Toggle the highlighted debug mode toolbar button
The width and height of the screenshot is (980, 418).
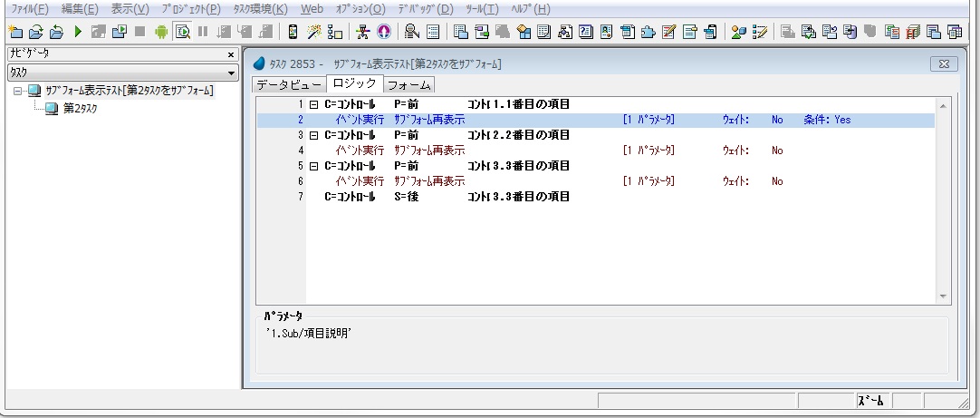pos(182,31)
